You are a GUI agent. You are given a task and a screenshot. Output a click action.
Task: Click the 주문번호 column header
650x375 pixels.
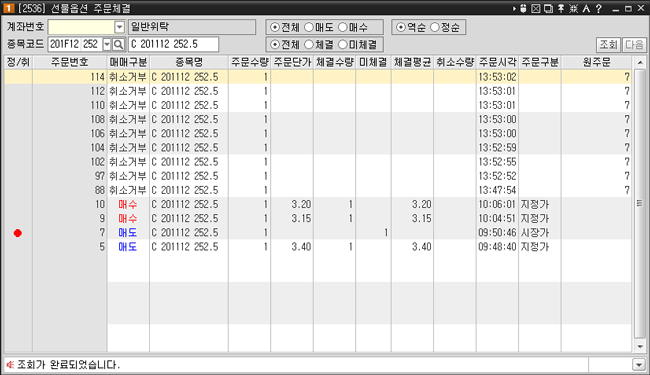70,63
